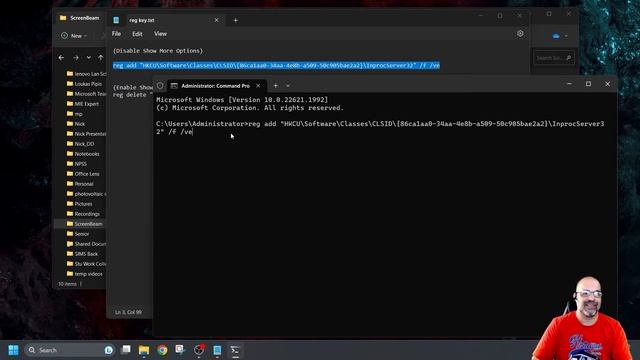Open the Loukas Pipis folder
The image size is (640, 360).
pos(84,84)
